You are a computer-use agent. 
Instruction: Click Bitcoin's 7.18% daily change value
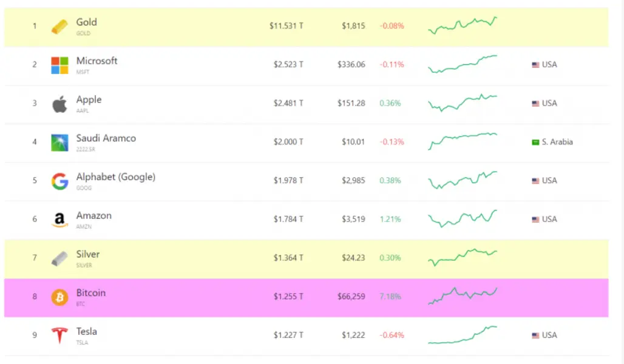[x=390, y=297]
